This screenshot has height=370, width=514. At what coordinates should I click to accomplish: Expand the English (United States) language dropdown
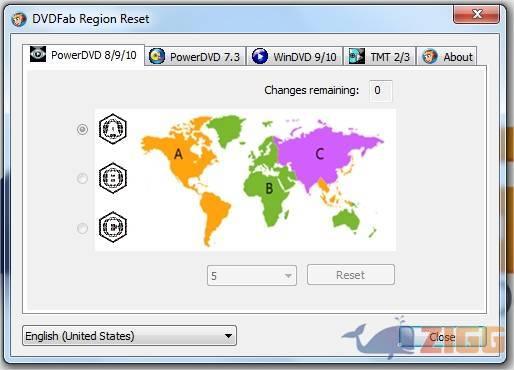point(129,336)
